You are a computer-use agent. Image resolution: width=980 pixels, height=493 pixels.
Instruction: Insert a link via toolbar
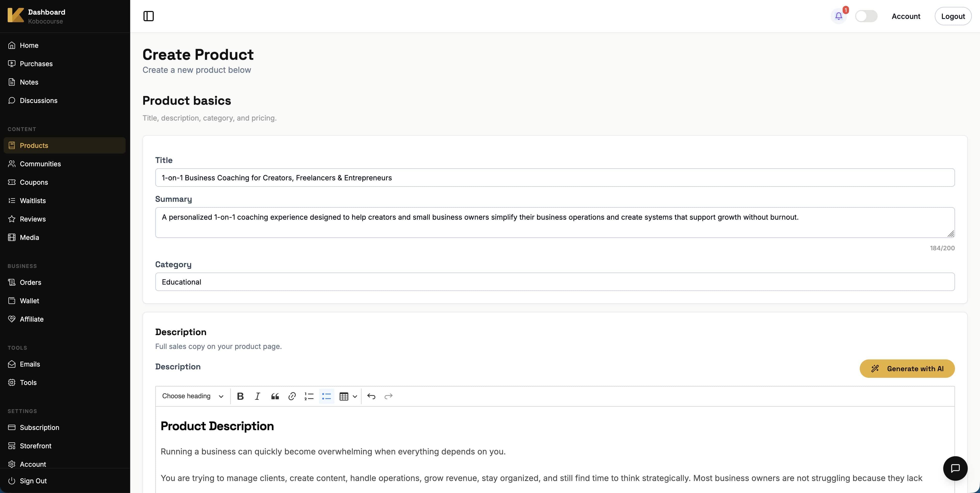292,396
